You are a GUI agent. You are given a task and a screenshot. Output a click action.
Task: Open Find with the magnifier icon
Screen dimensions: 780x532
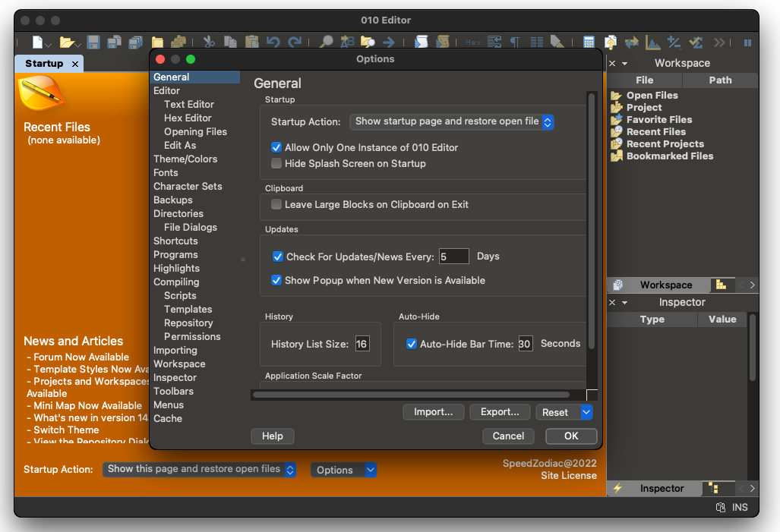click(x=326, y=42)
